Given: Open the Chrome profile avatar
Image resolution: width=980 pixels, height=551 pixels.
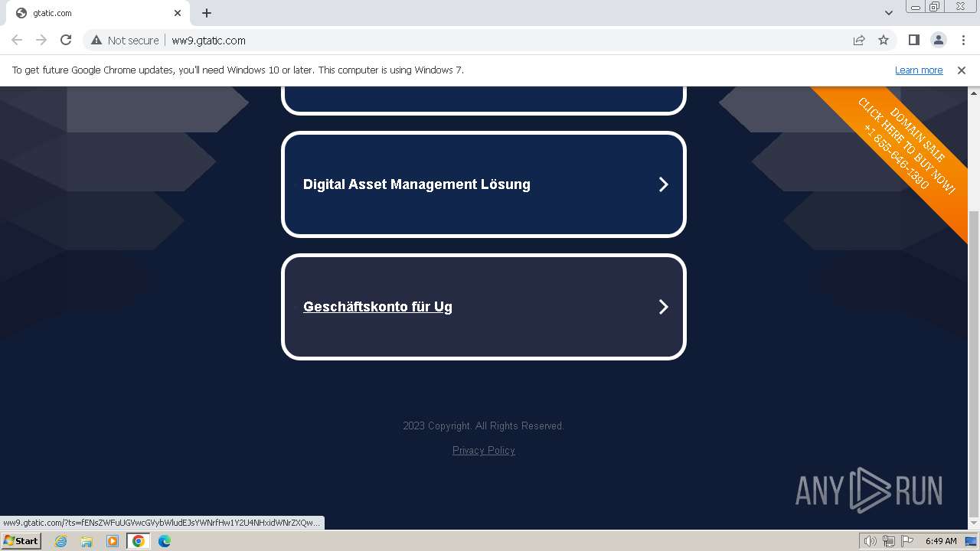Looking at the screenshot, I should (938, 41).
